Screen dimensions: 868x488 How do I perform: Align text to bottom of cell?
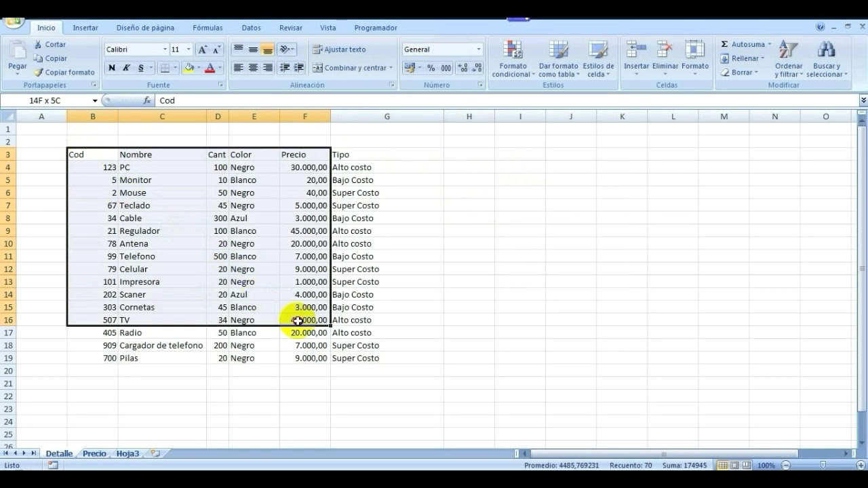coord(267,49)
